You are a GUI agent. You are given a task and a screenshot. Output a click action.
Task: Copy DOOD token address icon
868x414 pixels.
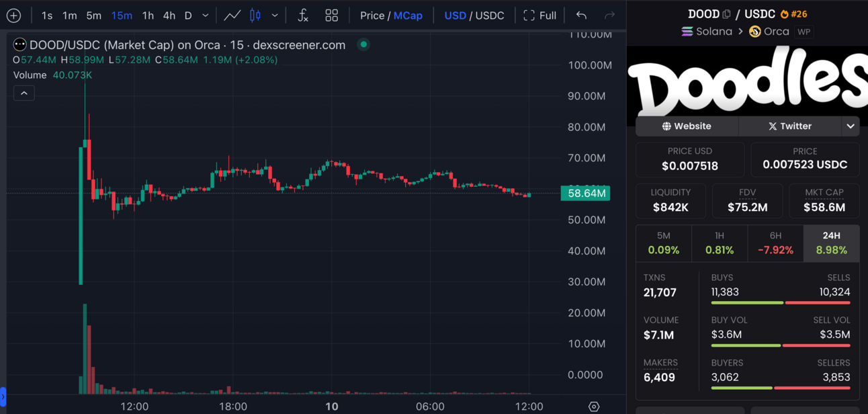click(x=726, y=13)
